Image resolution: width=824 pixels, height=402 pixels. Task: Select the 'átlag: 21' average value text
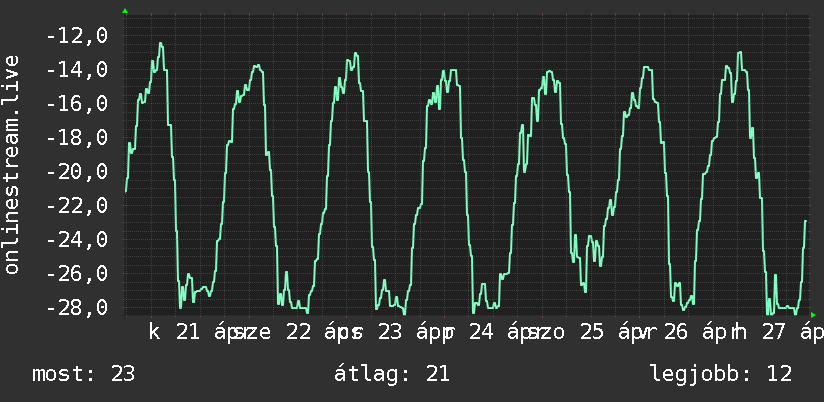pos(392,374)
